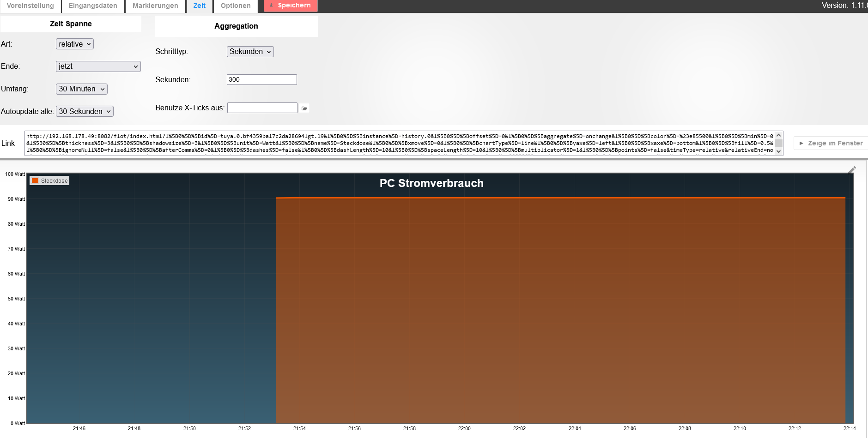Expand the Umfang dropdown (30 Minuten)
The image size is (868, 438).
coord(82,89)
